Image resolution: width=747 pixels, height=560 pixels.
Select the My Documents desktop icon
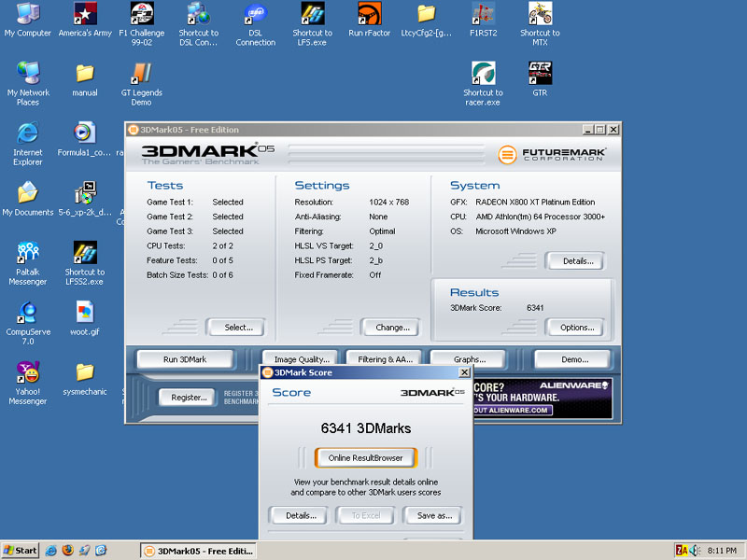[x=28, y=199]
